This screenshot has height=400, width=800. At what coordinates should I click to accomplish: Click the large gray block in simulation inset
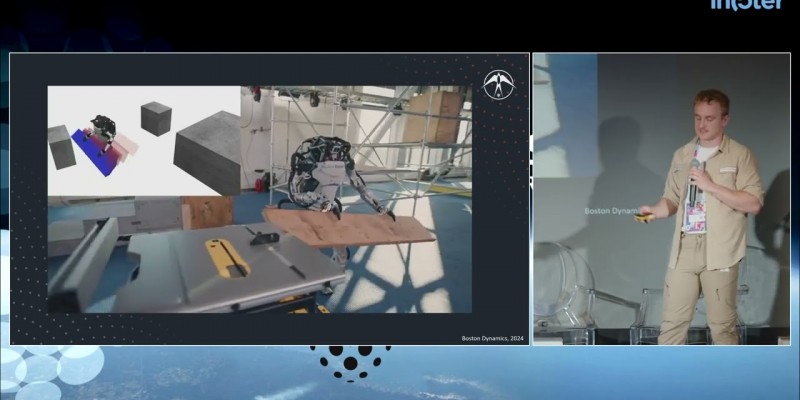[209, 150]
